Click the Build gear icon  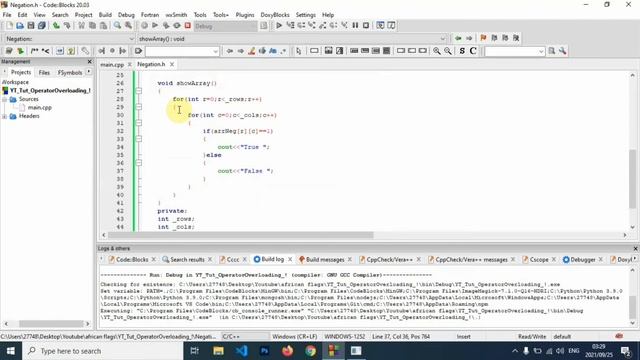144,26
